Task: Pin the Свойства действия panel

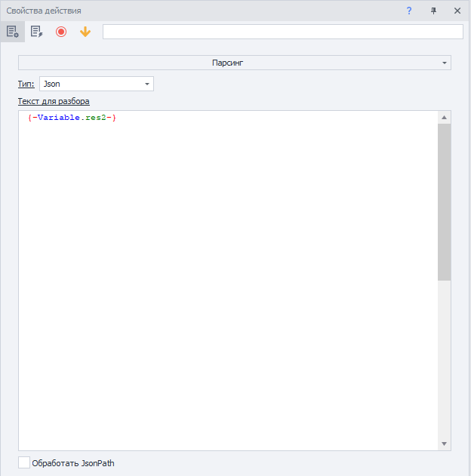Action: pos(433,11)
